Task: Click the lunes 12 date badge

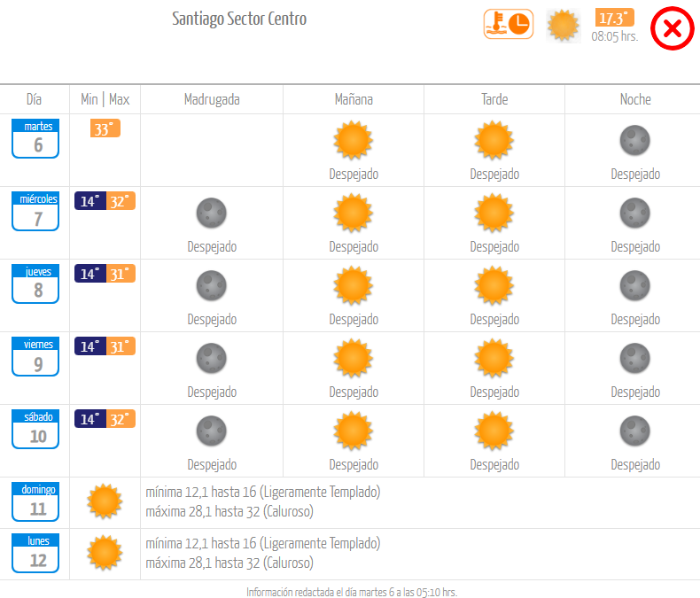Action: [x=35, y=553]
